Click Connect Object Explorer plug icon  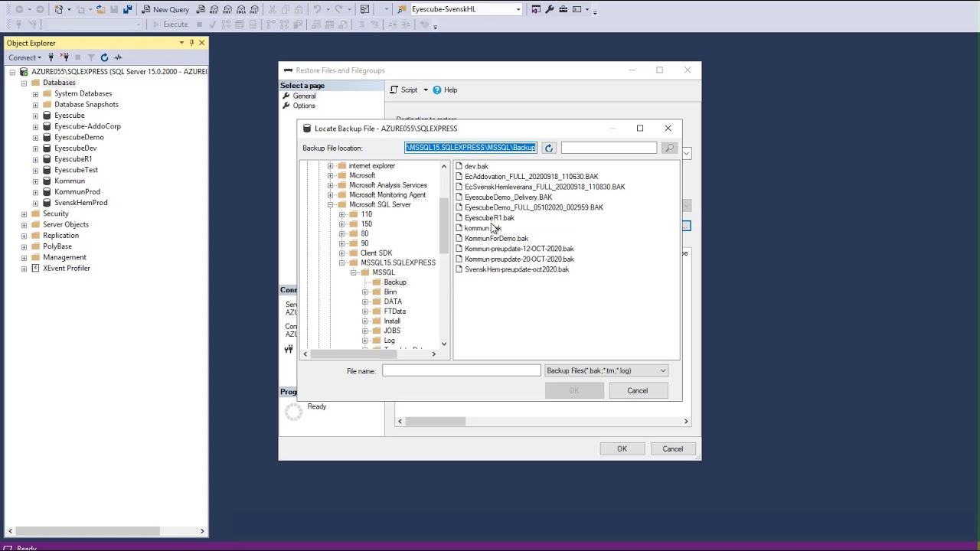click(51, 57)
